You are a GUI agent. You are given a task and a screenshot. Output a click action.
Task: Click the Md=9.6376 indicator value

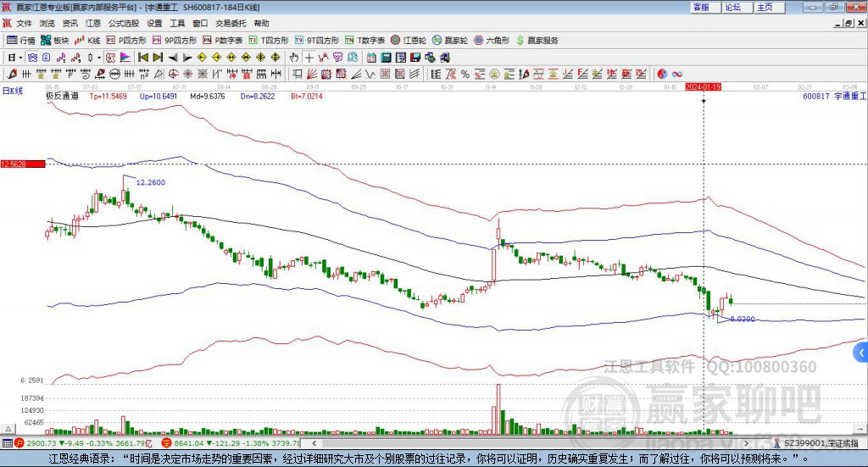coord(208,97)
